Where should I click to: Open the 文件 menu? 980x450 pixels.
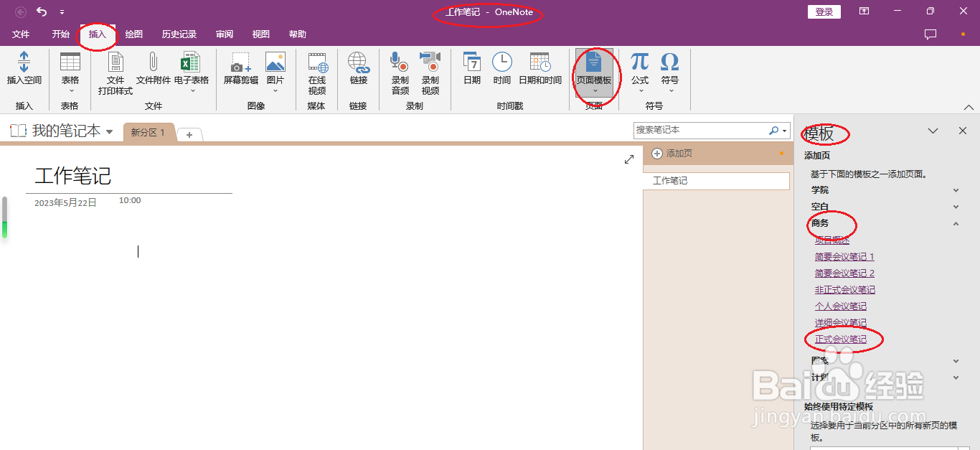[x=21, y=34]
